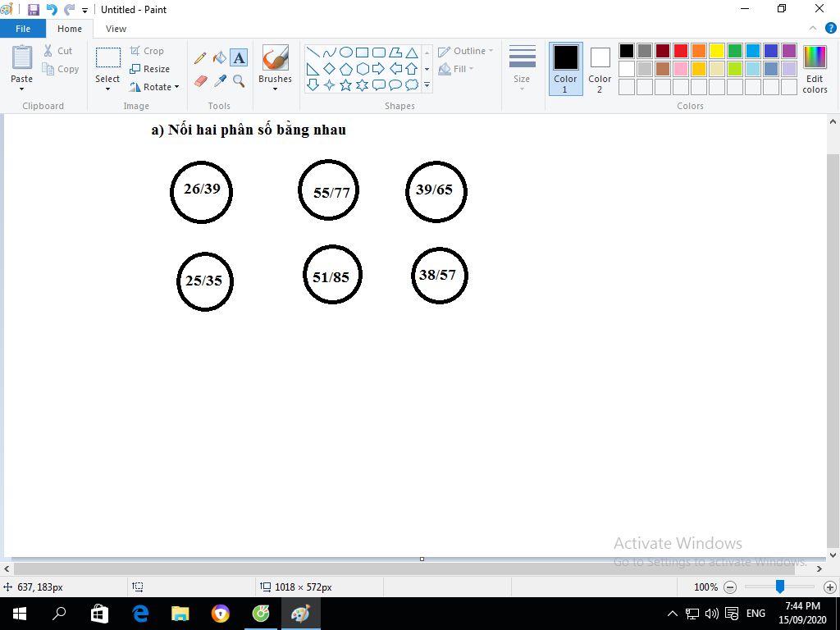This screenshot has width=840, height=630.
Task: Choose the Rectangle shape
Action: (363, 52)
